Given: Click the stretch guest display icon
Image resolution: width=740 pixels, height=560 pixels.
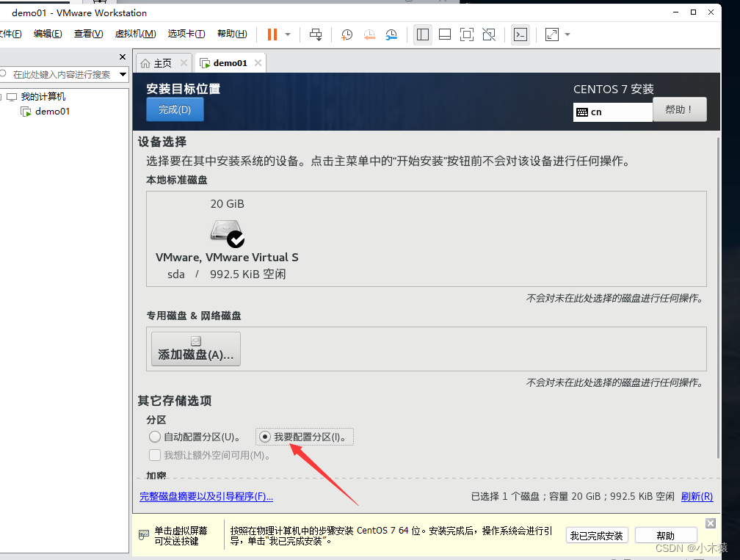Looking at the screenshot, I should pyautogui.click(x=552, y=34).
